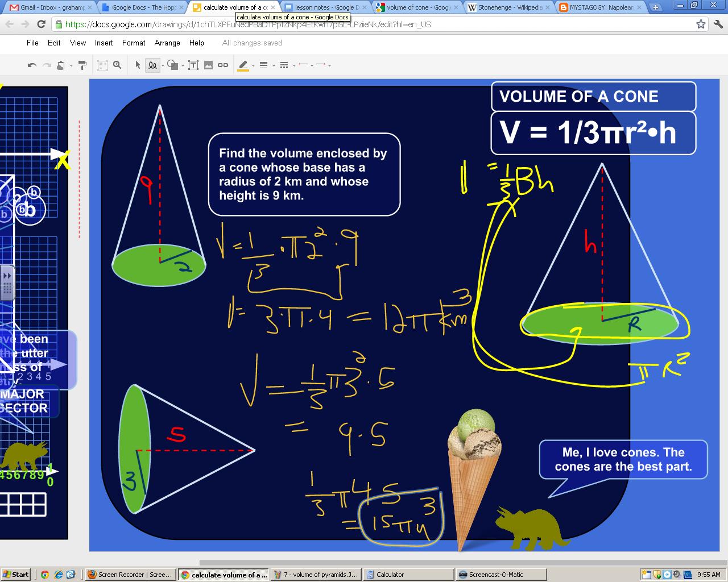The width and height of the screenshot is (728, 582).
Task: Open Screen Recorder in the taskbar
Action: (130, 575)
